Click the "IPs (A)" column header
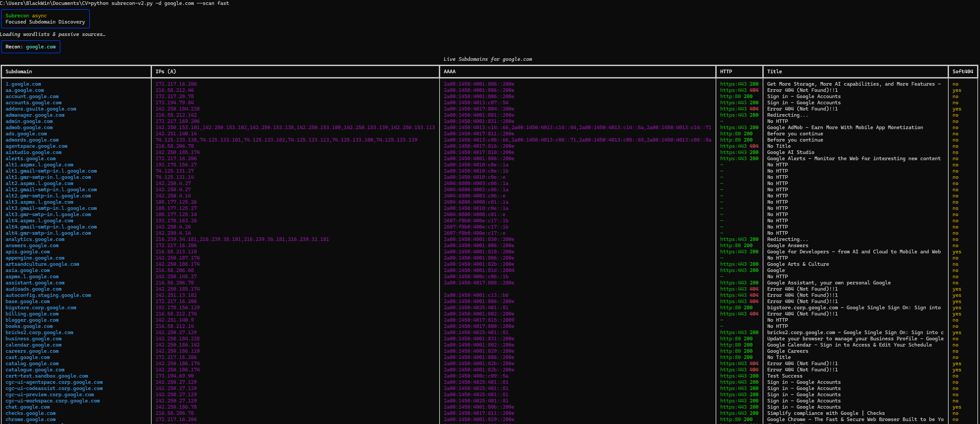This screenshot has height=424, width=980. [x=165, y=72]
